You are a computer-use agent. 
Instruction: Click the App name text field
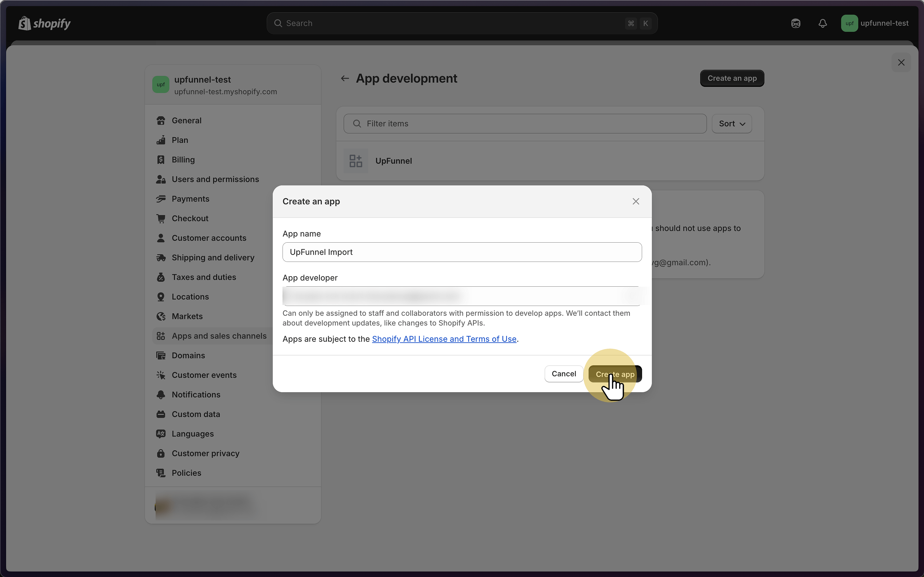pyautogui.click(x=461, y=252)
